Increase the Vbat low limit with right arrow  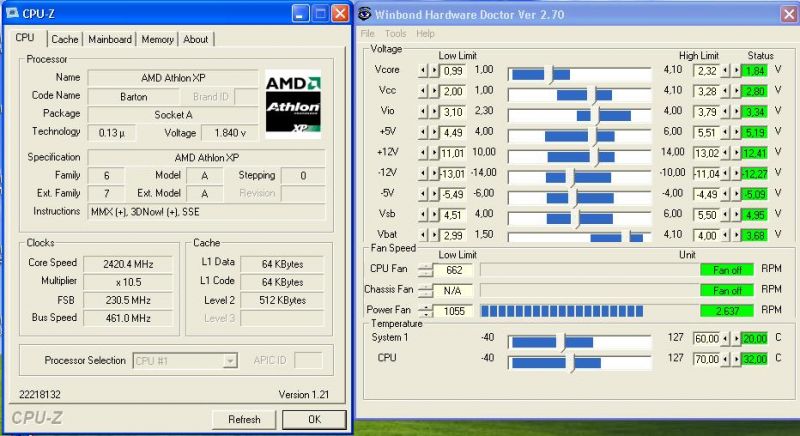434,236
